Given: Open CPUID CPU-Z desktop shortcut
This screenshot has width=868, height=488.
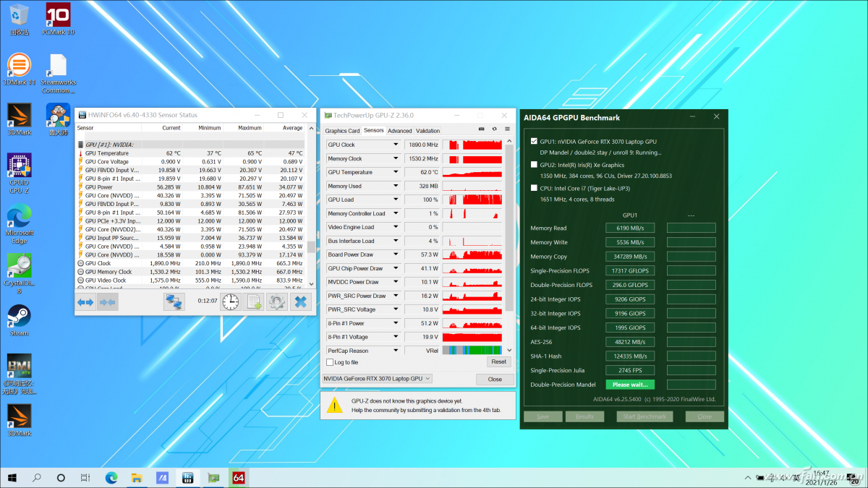Looking at the screenshot, I should tap(19, 174).
